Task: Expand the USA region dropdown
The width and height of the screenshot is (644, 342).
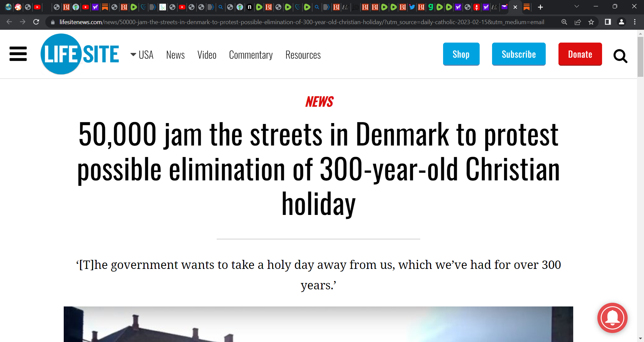Action: (x=142, y=55)
